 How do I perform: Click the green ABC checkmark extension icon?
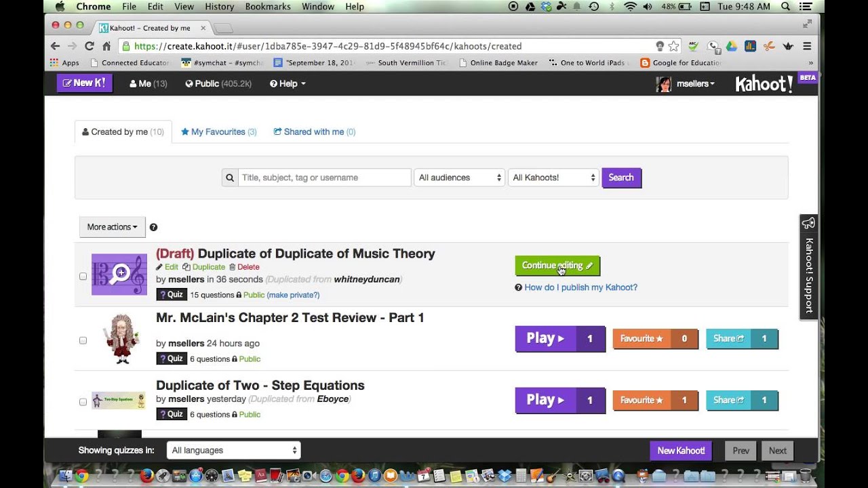pyautogui.click(x=693, y=46)
